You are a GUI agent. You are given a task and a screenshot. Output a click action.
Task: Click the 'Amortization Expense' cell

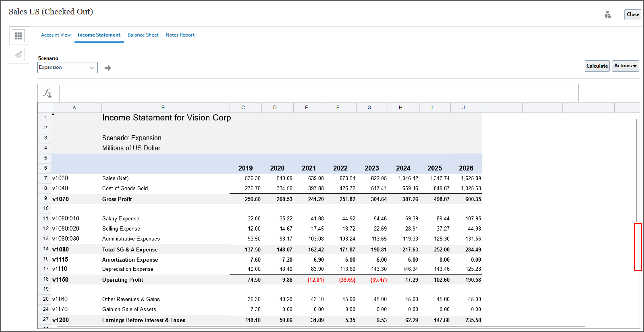pos(130,260)
